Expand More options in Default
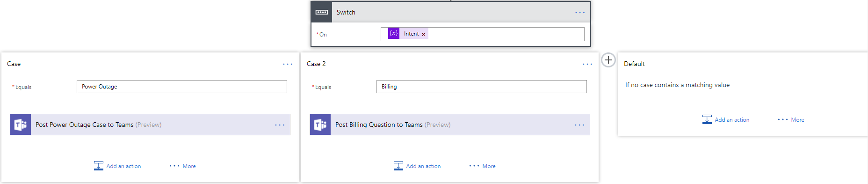The width and height of the screenshot is (868, 184). [x=791, y=120]
